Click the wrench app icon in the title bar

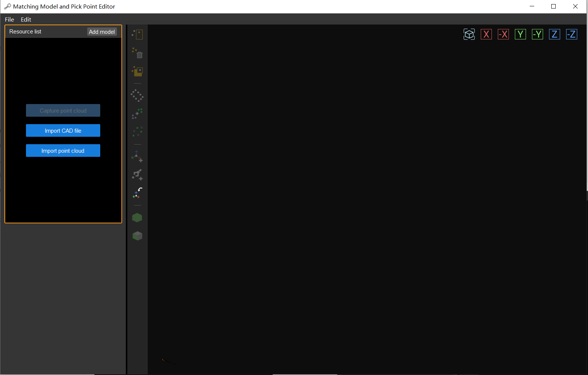(x=7, y=6)
